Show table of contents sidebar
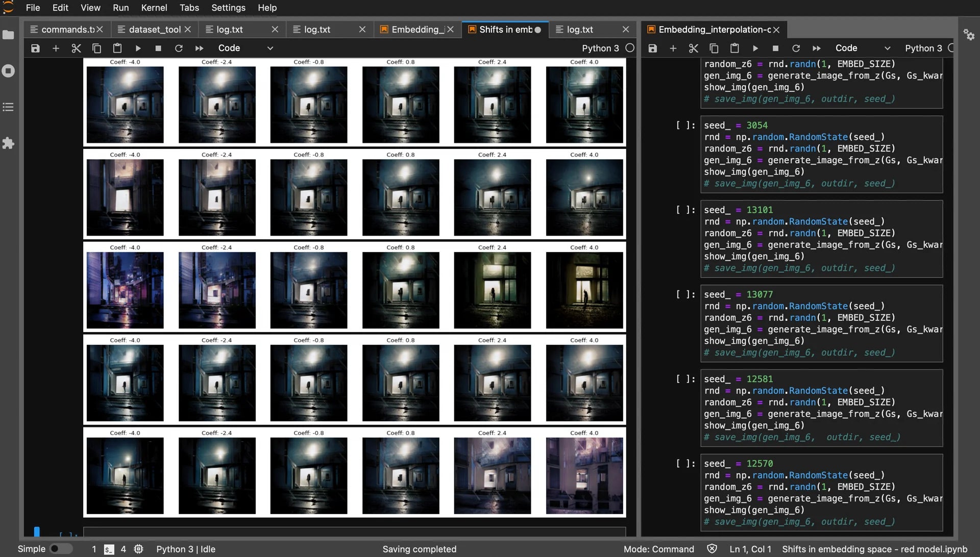 coord(8,107)
